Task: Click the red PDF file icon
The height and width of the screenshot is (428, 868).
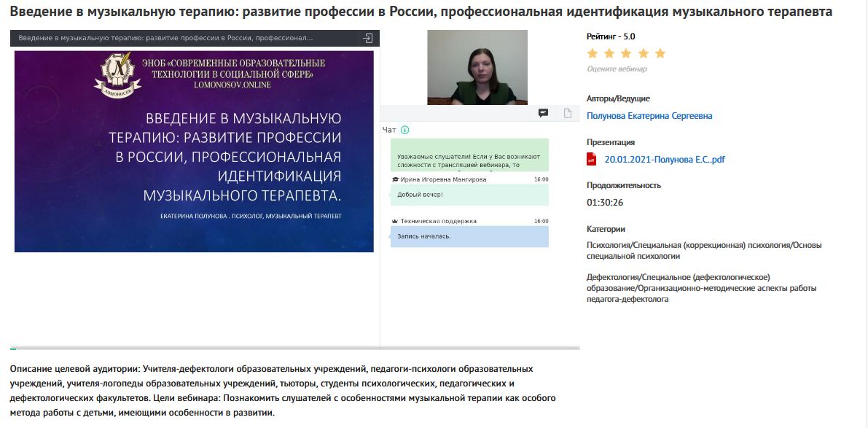Action: pyautogui.click(x=592, y=160)
